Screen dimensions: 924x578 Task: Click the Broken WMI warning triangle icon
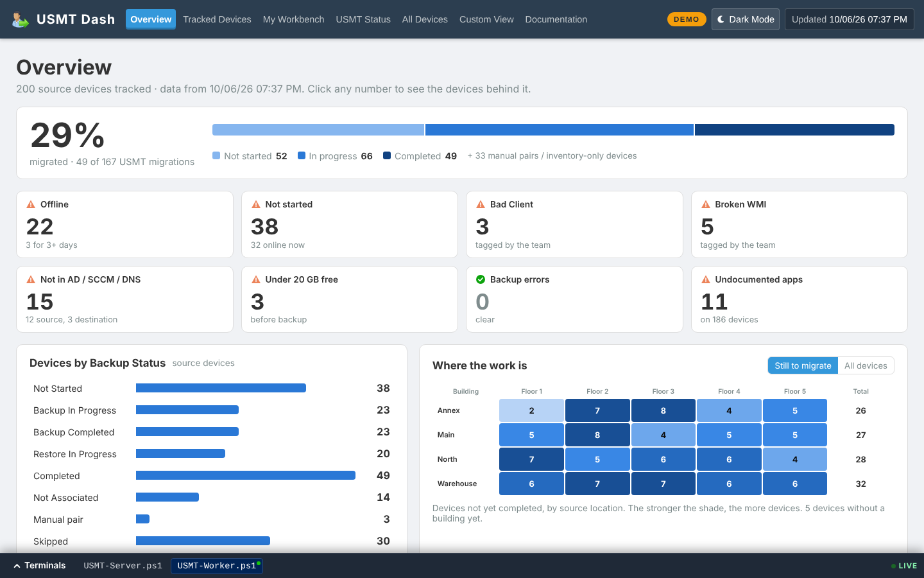click(706, 204)
